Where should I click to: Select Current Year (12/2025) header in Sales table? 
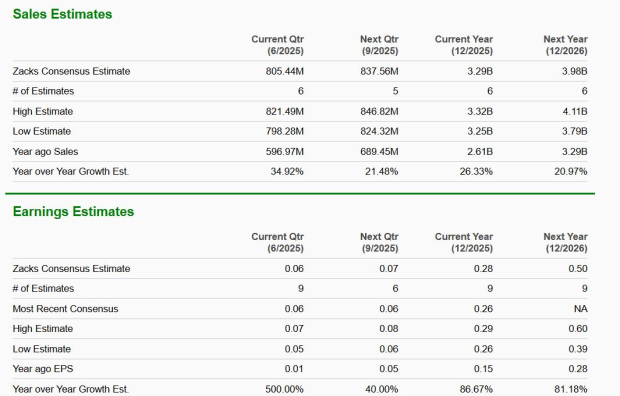[464, 45]
